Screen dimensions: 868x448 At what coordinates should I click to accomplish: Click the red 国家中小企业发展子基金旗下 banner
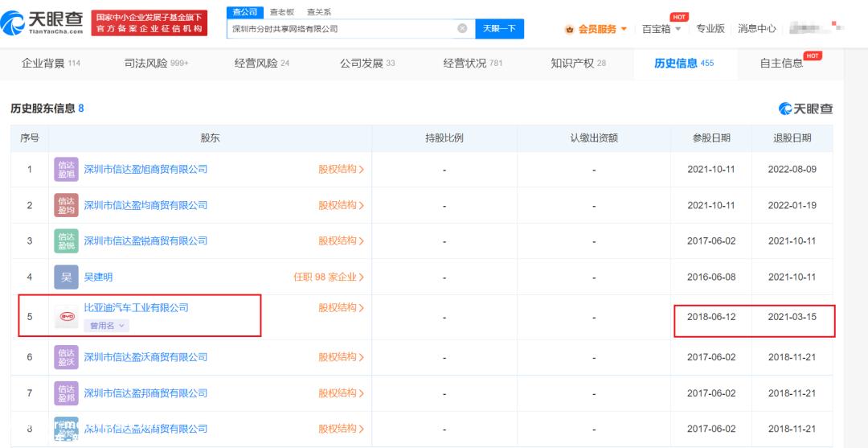coord(149,23)
